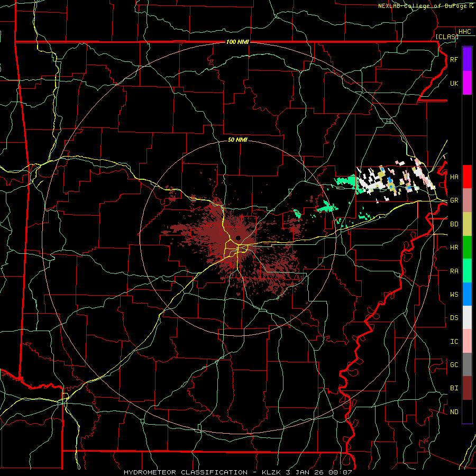Click the IC legend label

coord(454,342)
